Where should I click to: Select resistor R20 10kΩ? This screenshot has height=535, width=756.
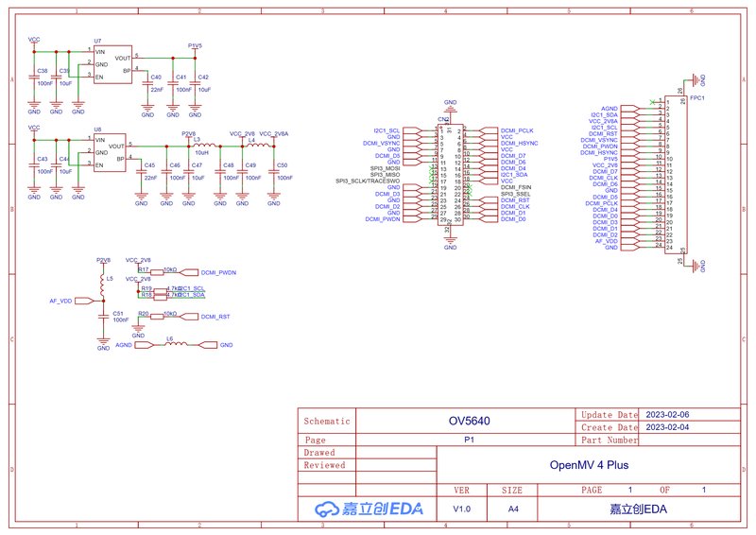[158, 317]
